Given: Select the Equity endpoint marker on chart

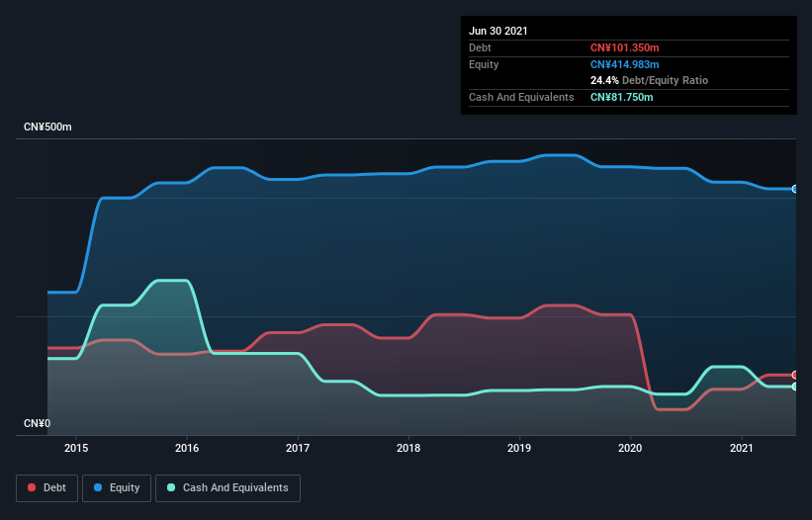Looking at the screenshot, I should point(795,189).
